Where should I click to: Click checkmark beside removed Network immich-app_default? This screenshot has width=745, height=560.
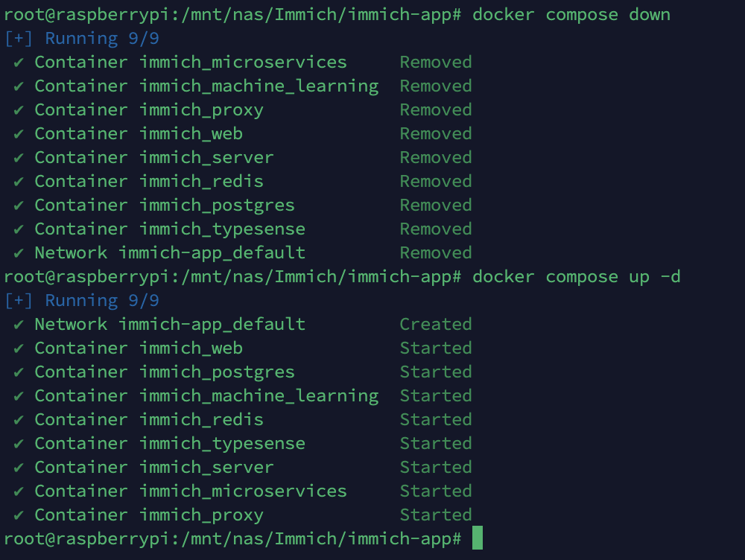(x=19, y=253)
